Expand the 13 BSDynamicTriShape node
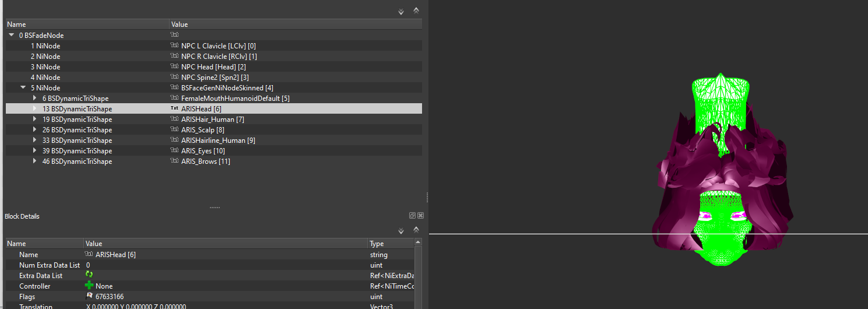868x309 pixels. coord(35,108)
